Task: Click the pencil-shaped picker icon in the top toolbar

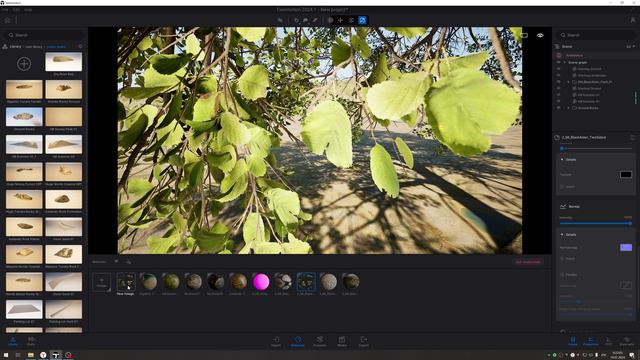Action: [315, 20]
